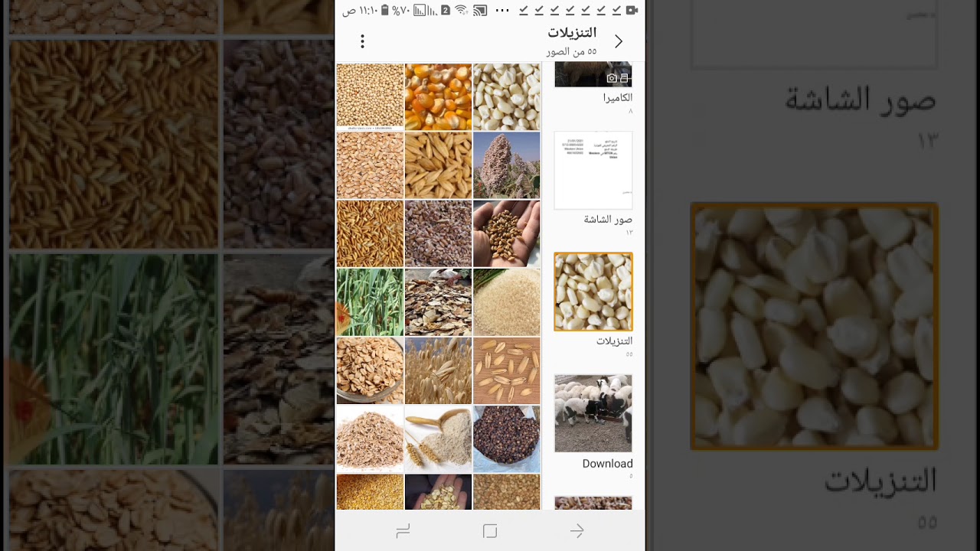Tap the Download album label
This screenshot has height=551, width=980.
[x=607, y=464]
